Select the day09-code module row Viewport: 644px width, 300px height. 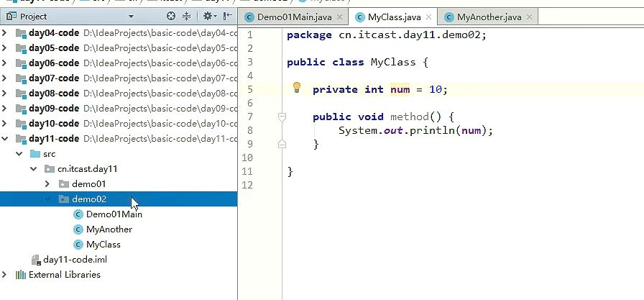(x=119, y=108)
